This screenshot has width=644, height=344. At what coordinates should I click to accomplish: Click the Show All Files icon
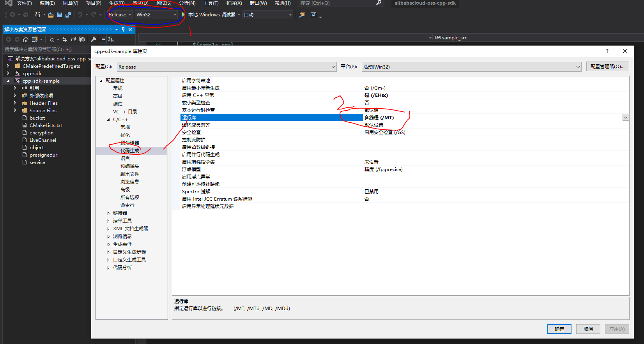click(x=82, y=39)
